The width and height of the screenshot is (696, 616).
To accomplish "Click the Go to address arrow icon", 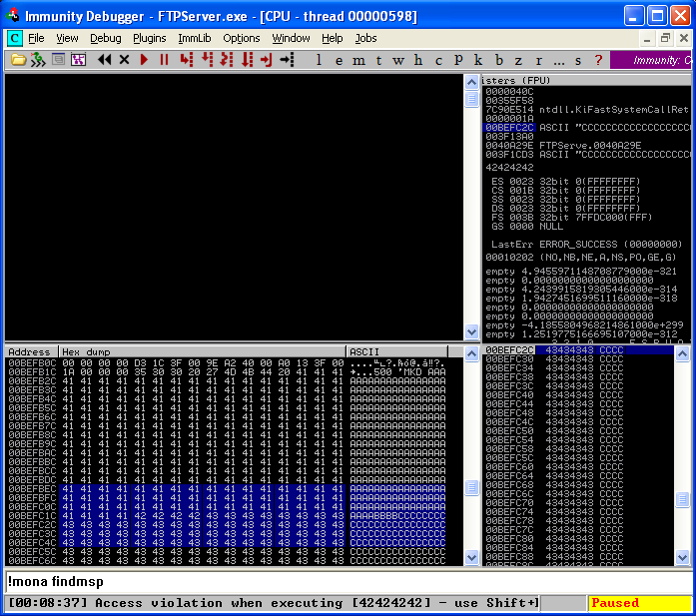I will coord(287,60).
